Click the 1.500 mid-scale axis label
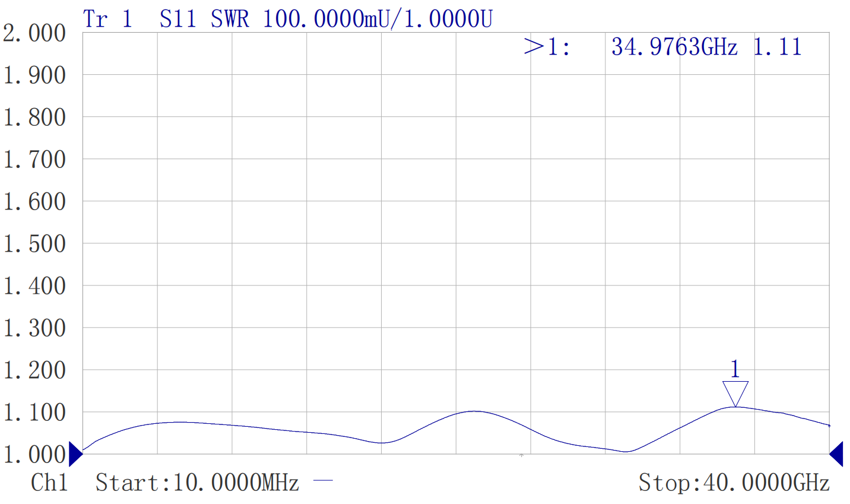This screenshot has height=504, width=850. [34, 244]
